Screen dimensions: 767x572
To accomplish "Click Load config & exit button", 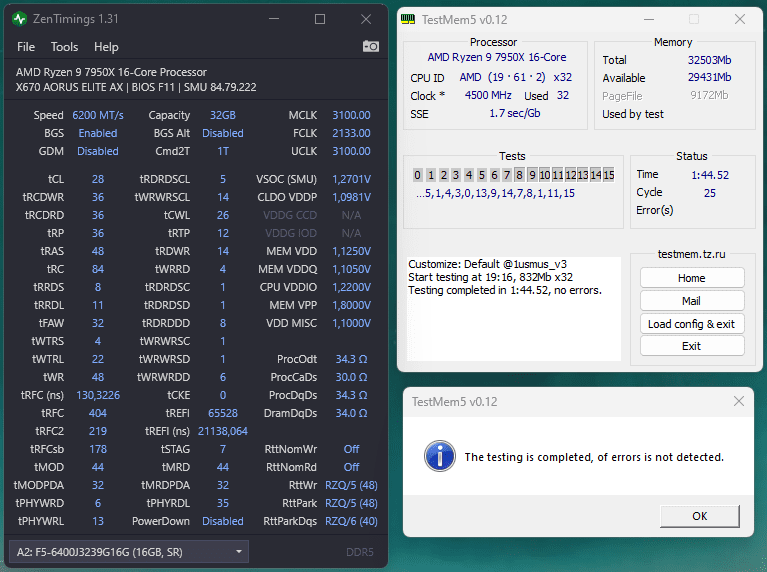I will point(692,324).
